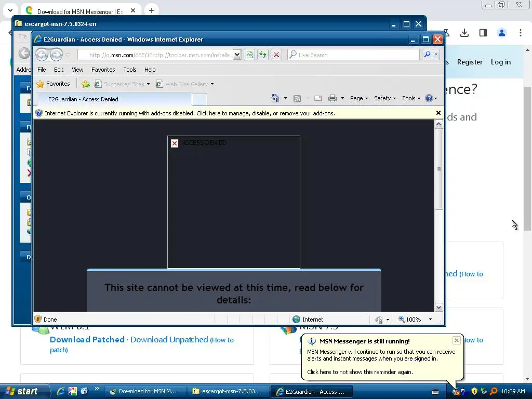Click the red Stop loading icon
This screenshot has width=532, height=399.
[x=276, y=55]
